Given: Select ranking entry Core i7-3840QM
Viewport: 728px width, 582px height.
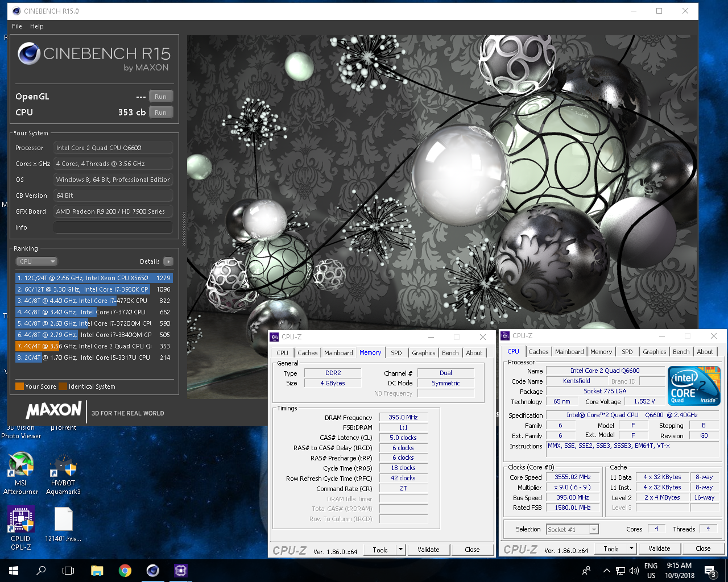Looking at the screenshot, I should pos(94,335).
